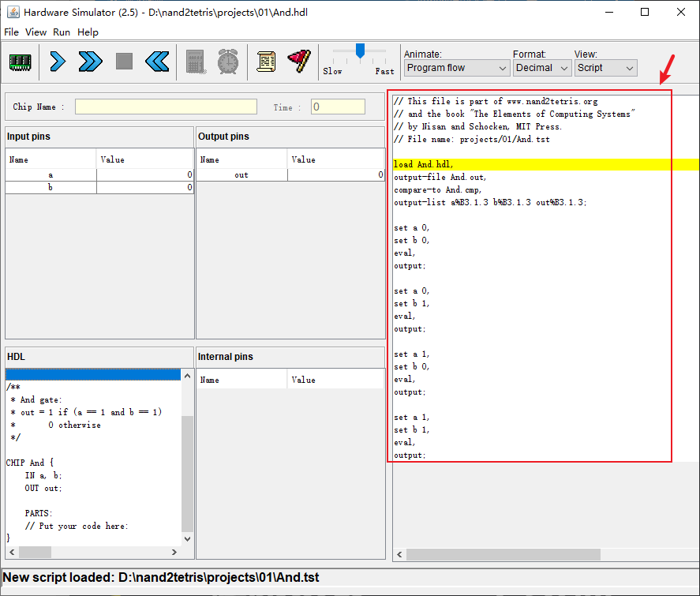Open the Animate dropdown showing Program flow

[456, 68]
